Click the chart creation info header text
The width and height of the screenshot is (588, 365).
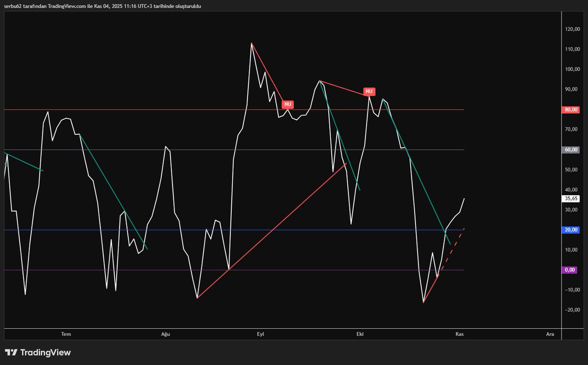[x=102, y=6]
